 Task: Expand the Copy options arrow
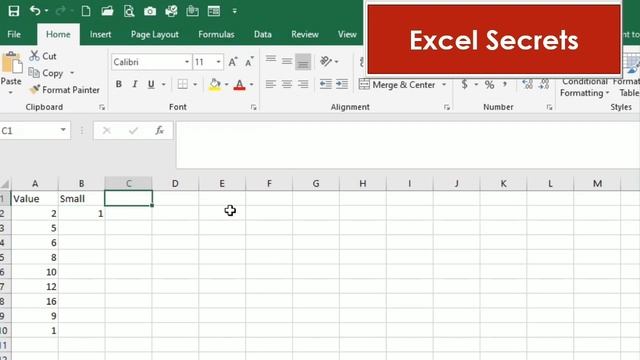[x=72, y=73]
